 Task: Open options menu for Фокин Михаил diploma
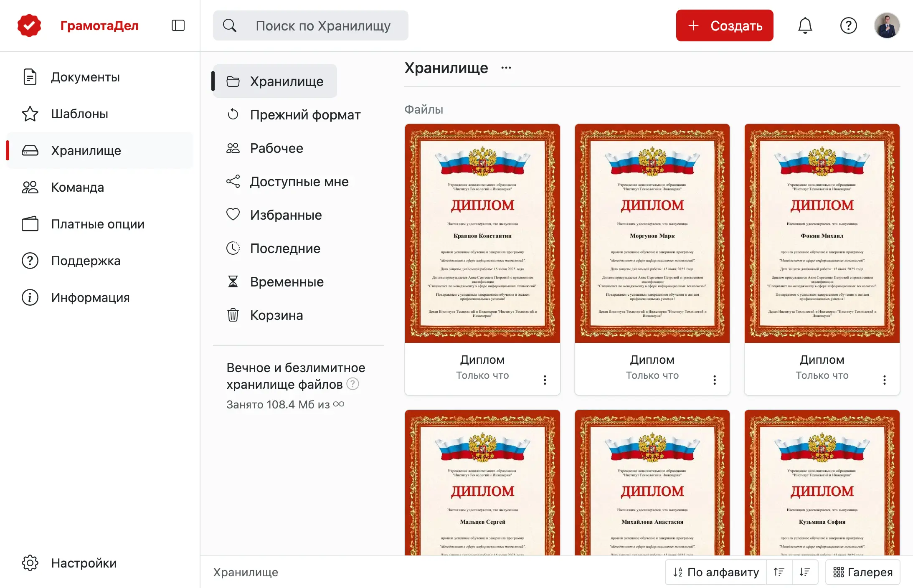point(884,380)
